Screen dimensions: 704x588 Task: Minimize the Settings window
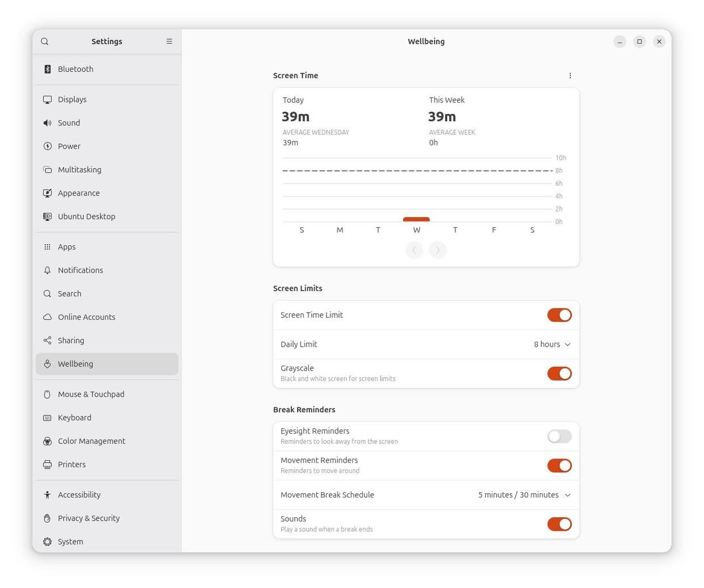pyautogui.click(x=620, y=41)
